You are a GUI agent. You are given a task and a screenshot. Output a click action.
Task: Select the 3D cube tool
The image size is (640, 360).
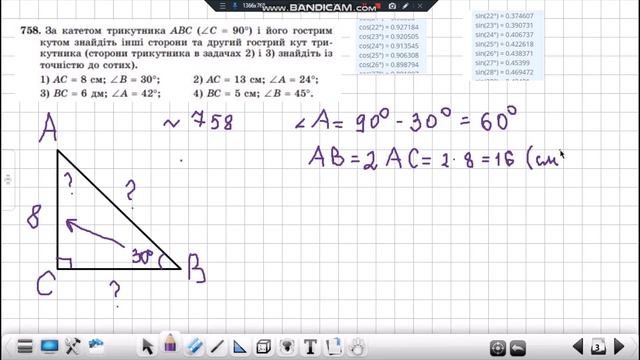(263, 347)
